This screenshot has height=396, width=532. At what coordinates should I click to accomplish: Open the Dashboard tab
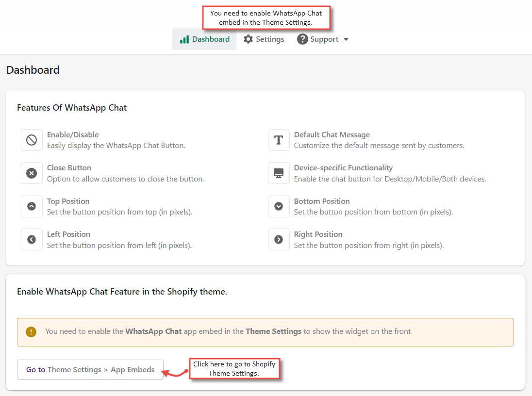point(204,39)
